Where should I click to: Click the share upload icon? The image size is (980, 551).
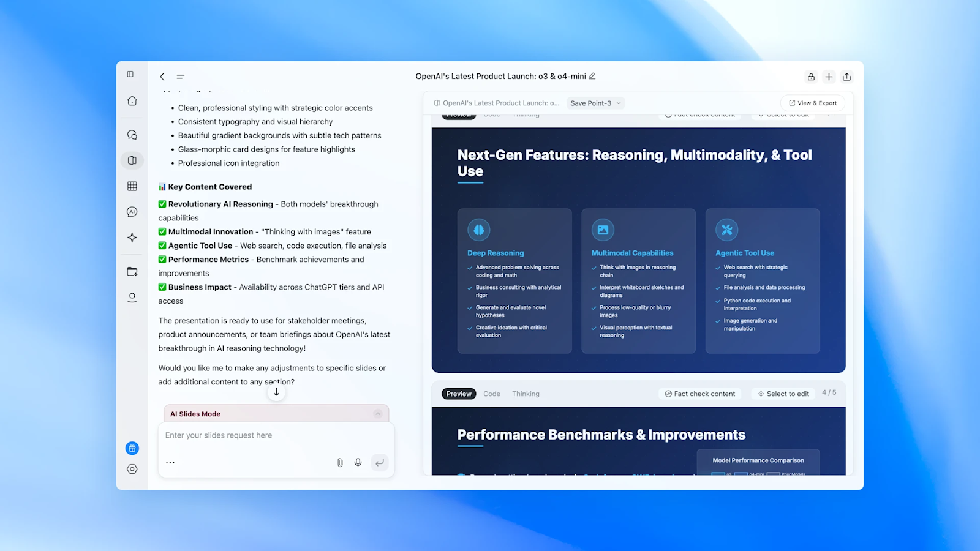tap(847, 77)
